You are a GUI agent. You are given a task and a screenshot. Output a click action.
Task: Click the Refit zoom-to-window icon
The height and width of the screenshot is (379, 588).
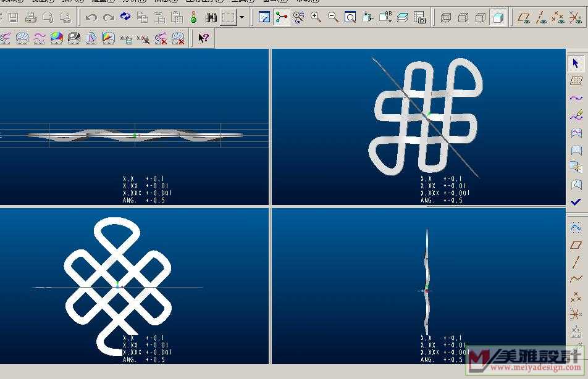tap(350, 17)
